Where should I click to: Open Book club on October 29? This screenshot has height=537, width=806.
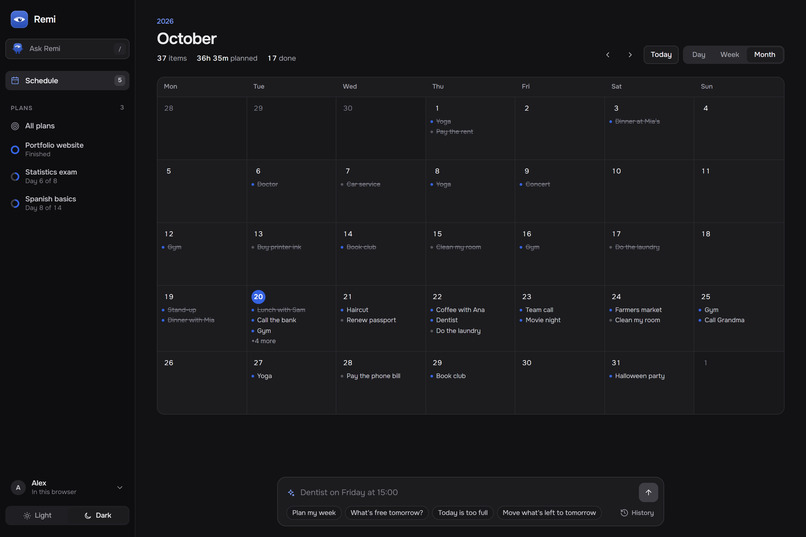click(x=451, y=376)
